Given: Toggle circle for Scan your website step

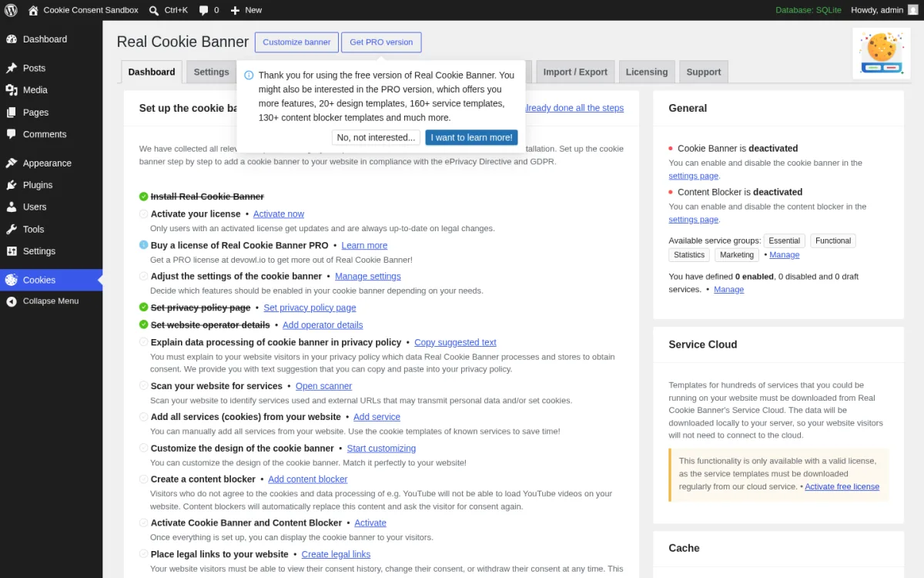Looking at the screenshot, I should tap(143, 385).
